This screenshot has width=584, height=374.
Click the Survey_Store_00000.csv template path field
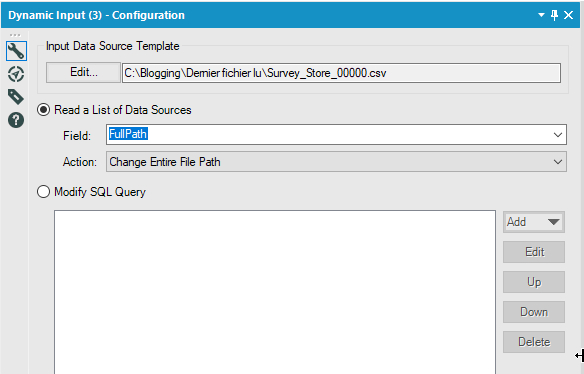coord(341,73)
